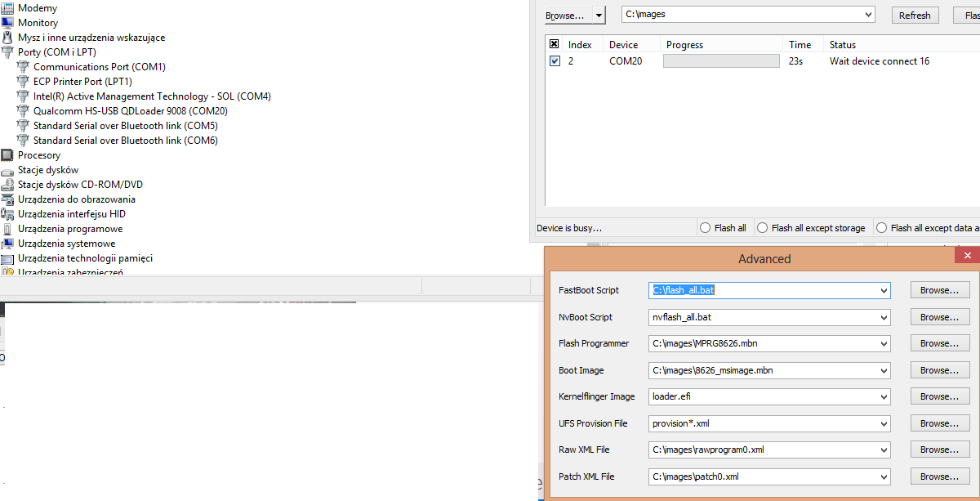Screen dimensions: 980x501
Task: Click the Urządzenia interfejsu HID icon
Action: coord(7,214)
